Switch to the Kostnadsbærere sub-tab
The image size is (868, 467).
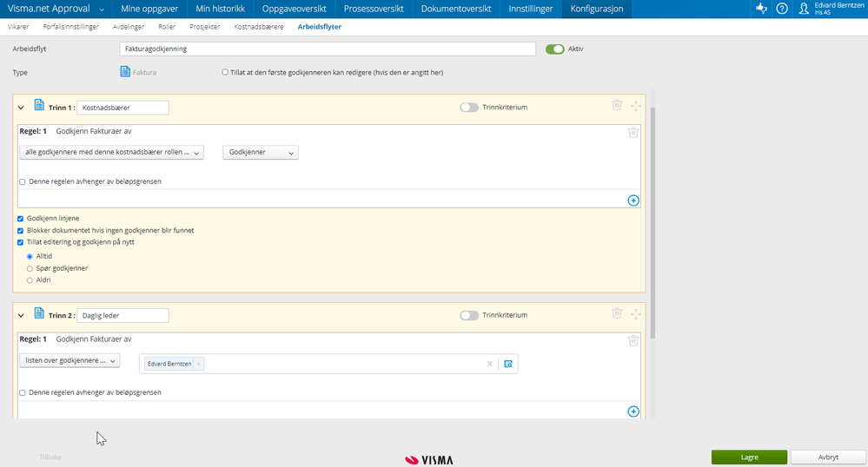259,27
